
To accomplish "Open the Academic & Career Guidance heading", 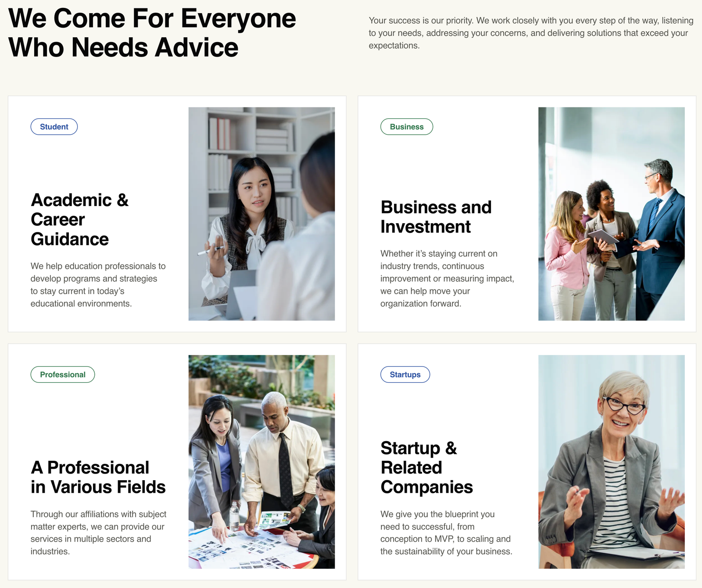I will click(79, 219).
